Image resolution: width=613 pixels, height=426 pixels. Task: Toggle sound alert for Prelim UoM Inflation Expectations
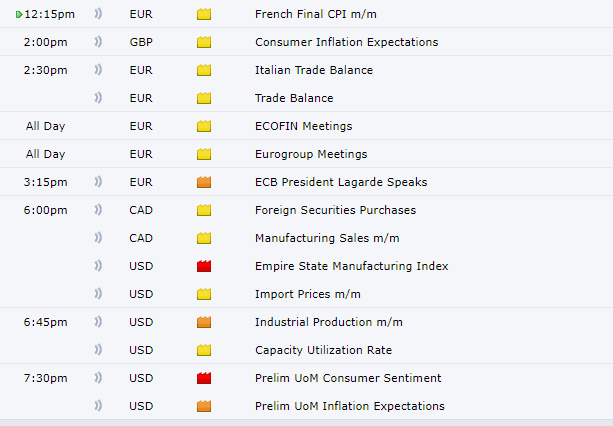pos(98,406)
